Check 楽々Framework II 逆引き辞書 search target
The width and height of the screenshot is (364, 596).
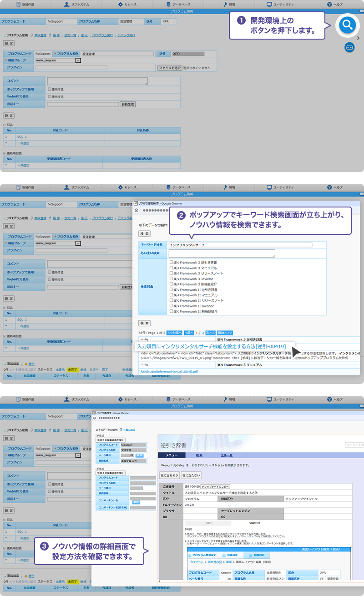[x=171, y=290]
